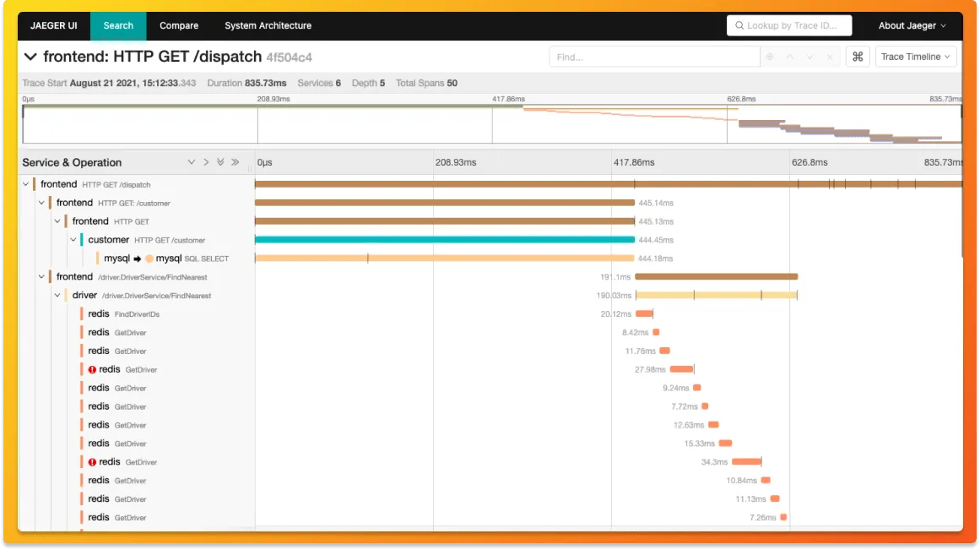Image resolution: width=980 pixels, height=550 pixels.
Task: Click the teal customer span bar
Action: click(444, 240)
